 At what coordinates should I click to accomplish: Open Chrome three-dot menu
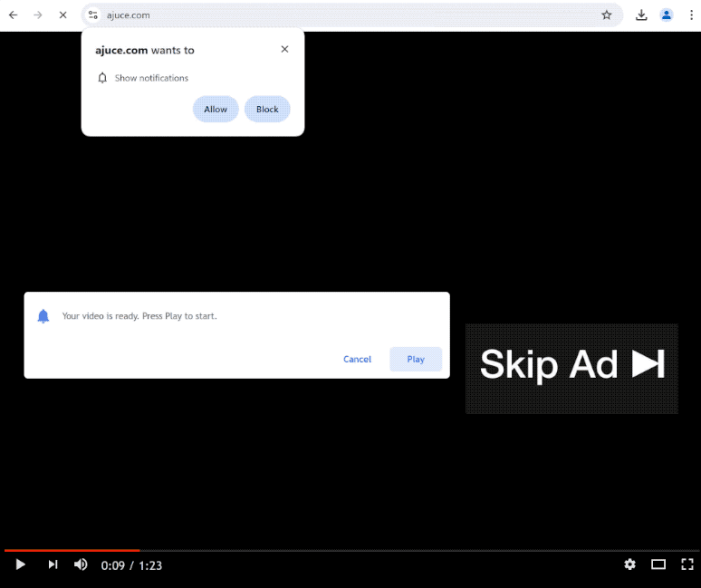click(x=691, y=15)
